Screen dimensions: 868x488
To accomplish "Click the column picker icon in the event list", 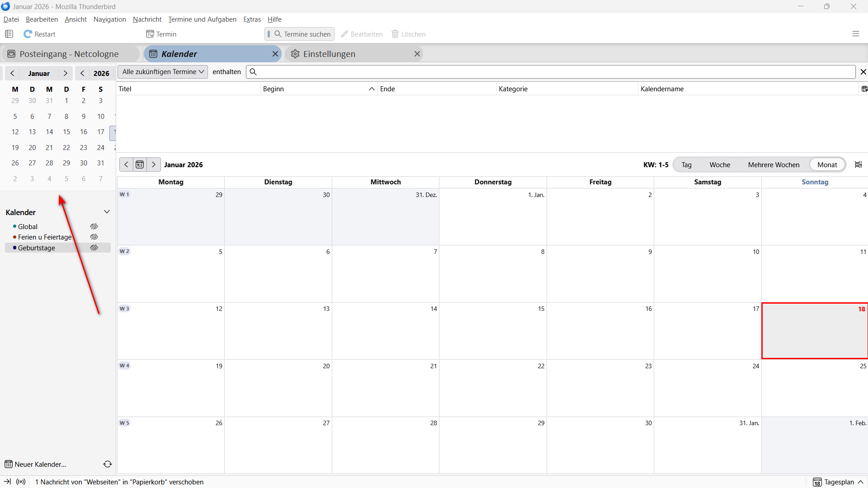I will point(864,89).
